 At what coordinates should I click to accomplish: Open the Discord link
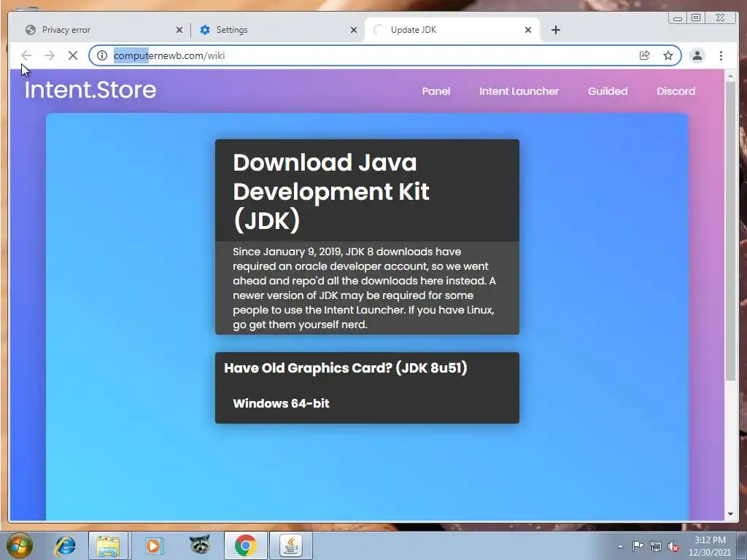(x=676, y=91)
